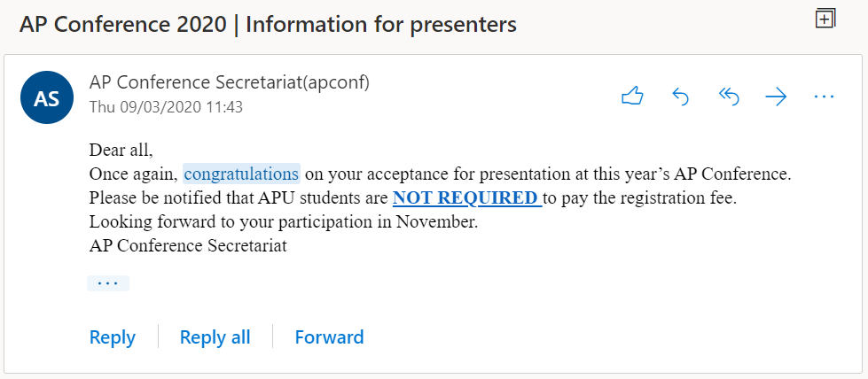Click the expand conversation plus icon
868x379 pixels.
click(x=825, y=19)
